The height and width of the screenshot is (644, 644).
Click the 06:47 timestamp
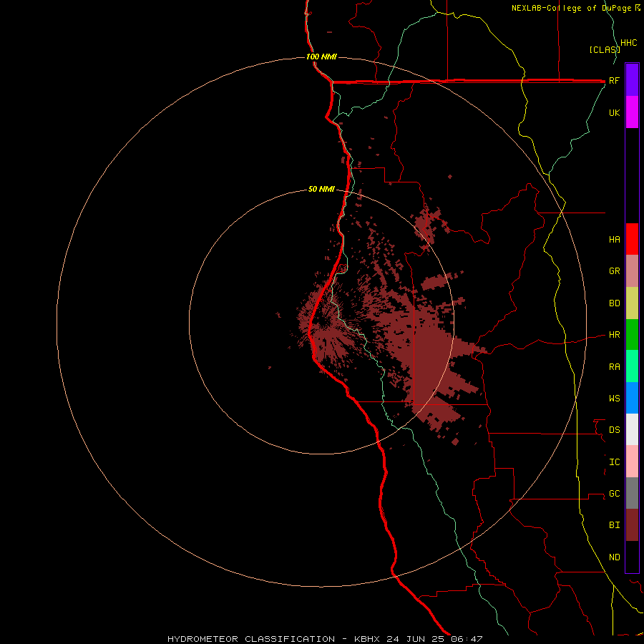coord(466,639)
